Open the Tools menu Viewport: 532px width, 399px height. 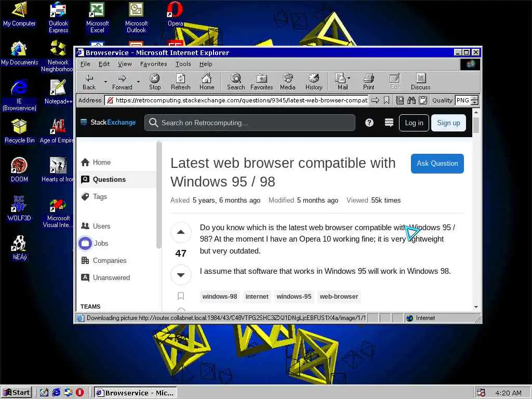[x=183, y=64]
